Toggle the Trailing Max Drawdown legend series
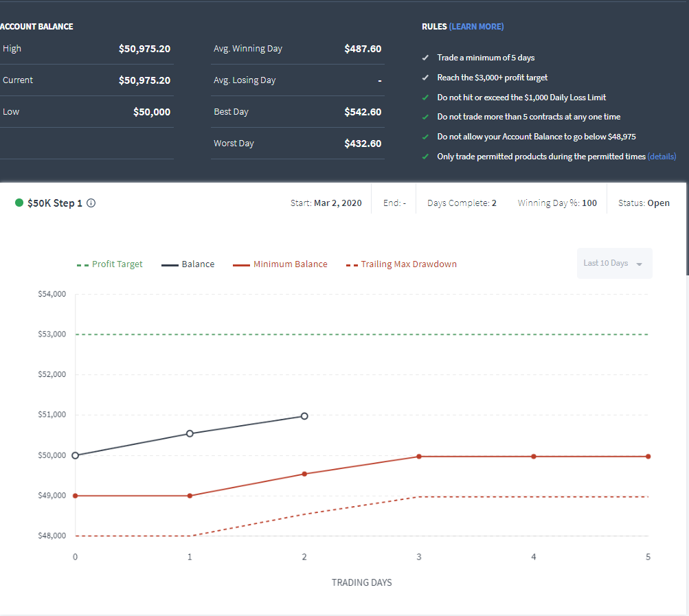 401,264
